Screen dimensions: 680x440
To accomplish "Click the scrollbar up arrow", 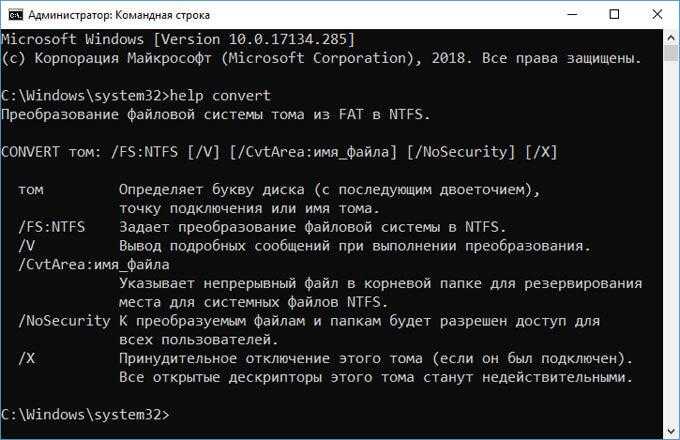I will click(671, 38).
